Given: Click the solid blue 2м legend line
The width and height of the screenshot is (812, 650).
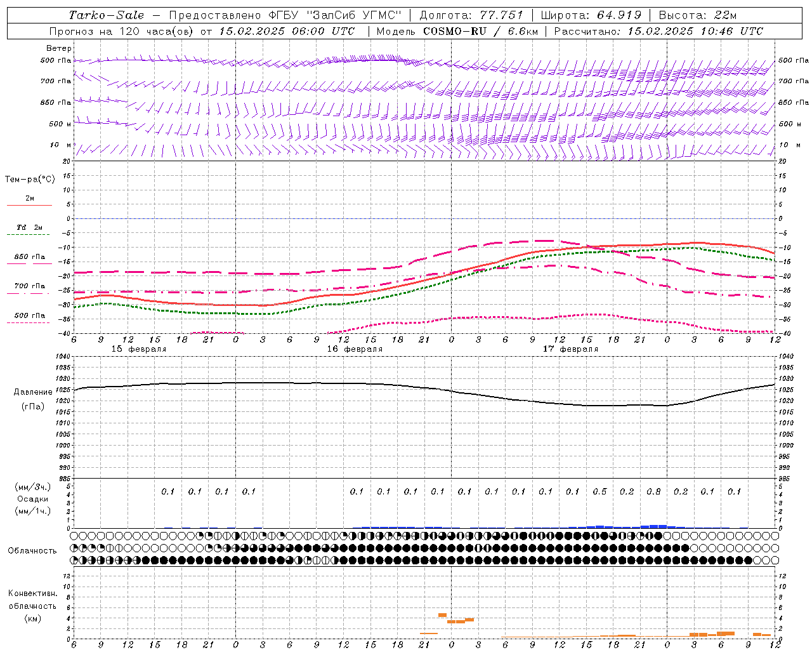Looking at the screenshot, I should coord(29,206).
